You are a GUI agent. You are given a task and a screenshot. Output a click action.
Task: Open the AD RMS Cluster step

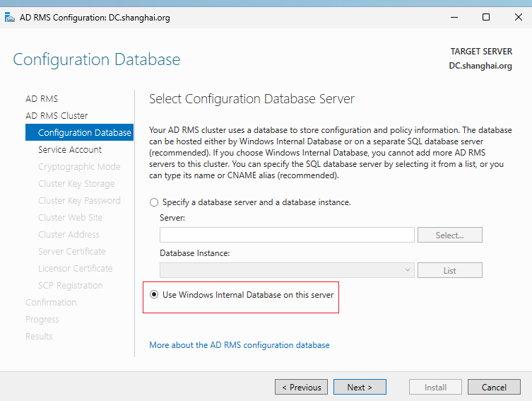point(57,116)
